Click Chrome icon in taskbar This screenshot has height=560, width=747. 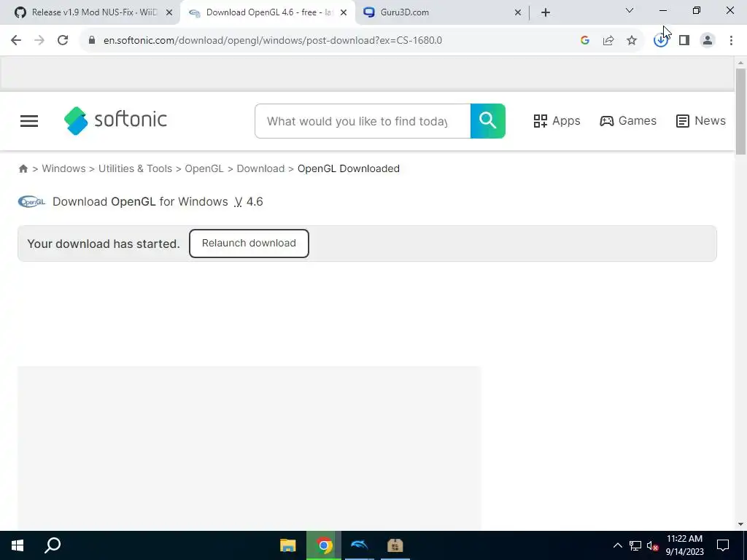click(x=324, y=545)
